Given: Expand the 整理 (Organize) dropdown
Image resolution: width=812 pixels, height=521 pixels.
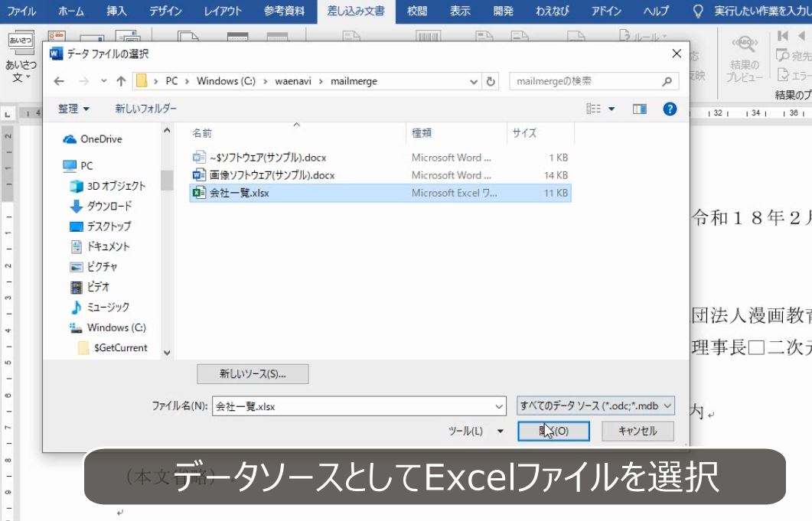Looking at the screenshot, I should 73,109.
